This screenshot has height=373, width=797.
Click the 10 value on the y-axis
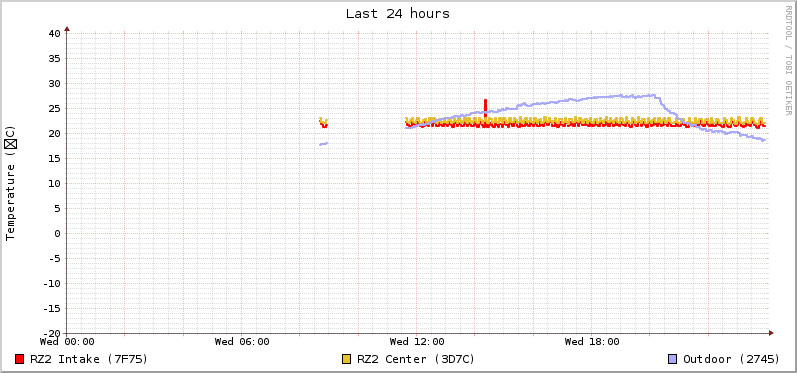55,183
